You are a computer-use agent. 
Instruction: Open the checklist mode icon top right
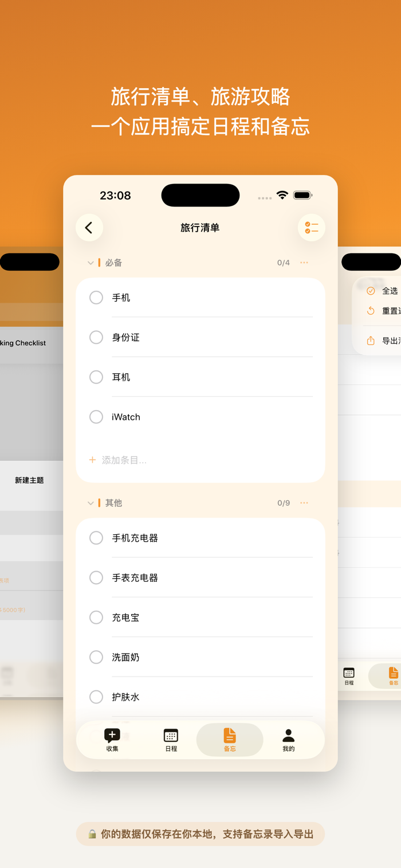tap(312, 228)
